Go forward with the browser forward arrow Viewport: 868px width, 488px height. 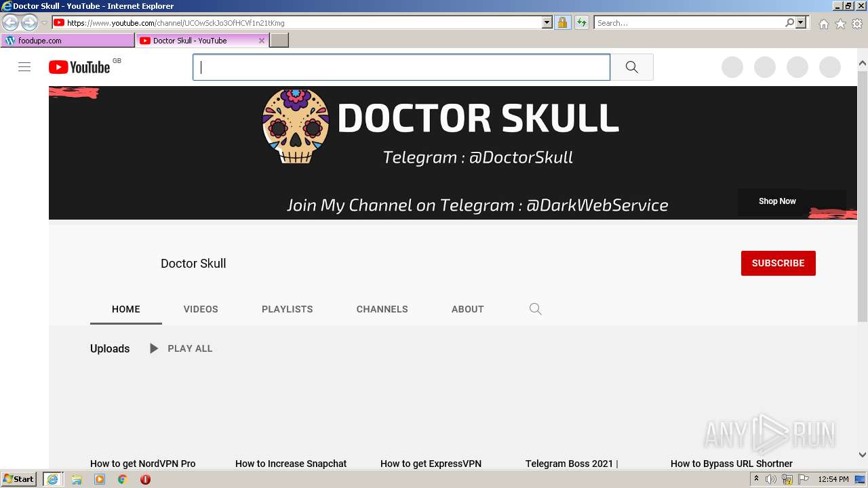click(x=29, y=22)
